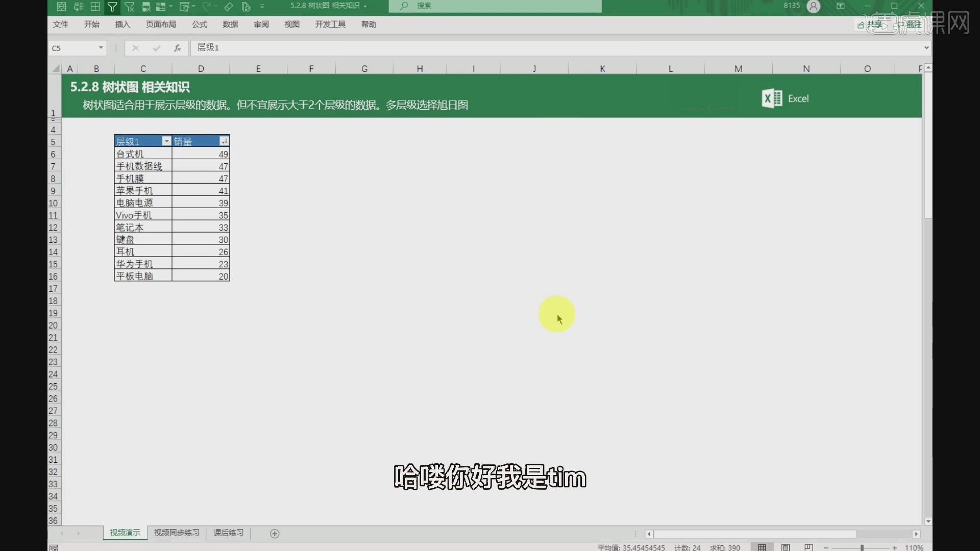
Task: Switch to the 视频同步练习 sheet tab
Action: point(176,533)
